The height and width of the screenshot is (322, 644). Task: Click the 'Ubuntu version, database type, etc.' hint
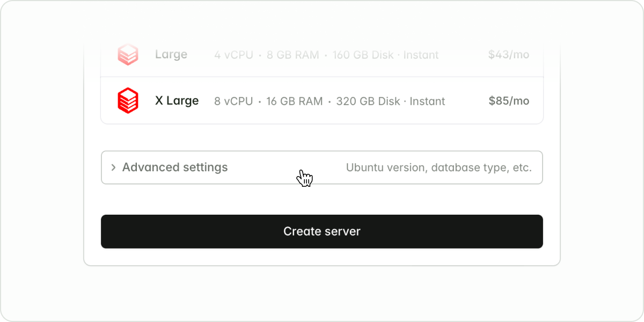[438, 167]
